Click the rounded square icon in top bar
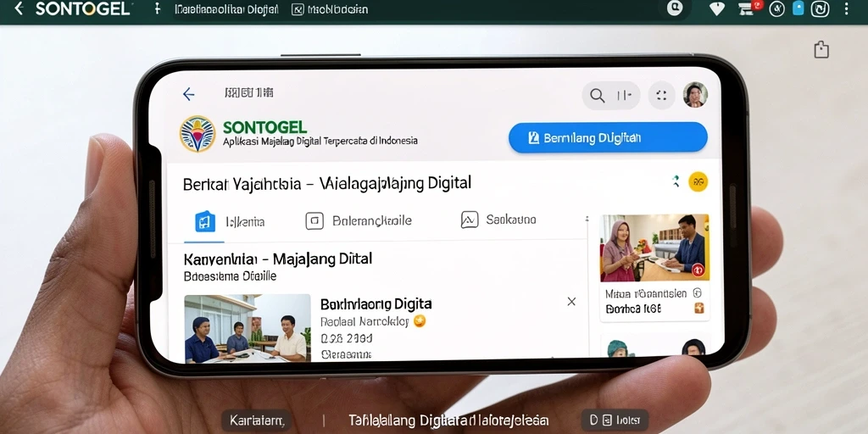The height and width of the screenshot is (434, 868). [820, 8]
